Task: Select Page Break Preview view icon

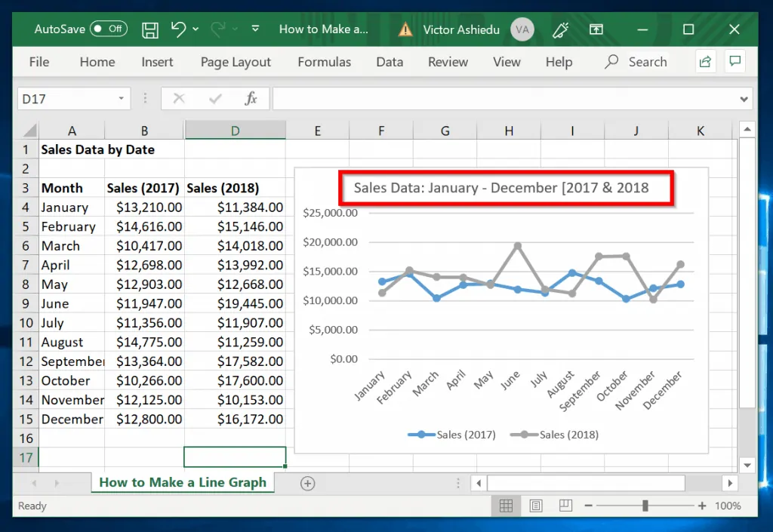Action: [x=565, y=506]
